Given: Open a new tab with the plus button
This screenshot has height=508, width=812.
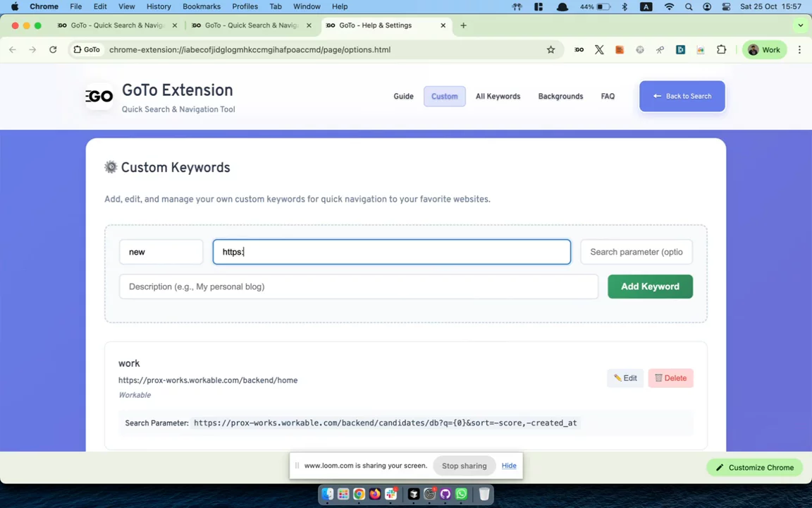Looking at the screenshot, I should pos(463,25).
